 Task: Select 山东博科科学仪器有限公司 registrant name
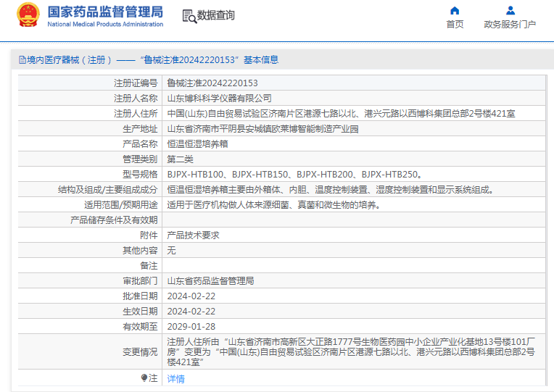click(220, 98)
